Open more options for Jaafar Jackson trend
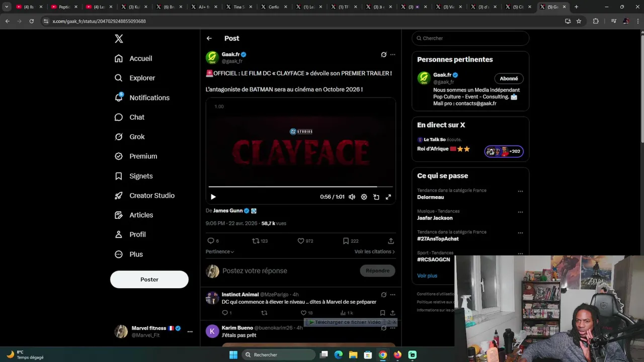 pyautogui.click(x=520, y=212)
